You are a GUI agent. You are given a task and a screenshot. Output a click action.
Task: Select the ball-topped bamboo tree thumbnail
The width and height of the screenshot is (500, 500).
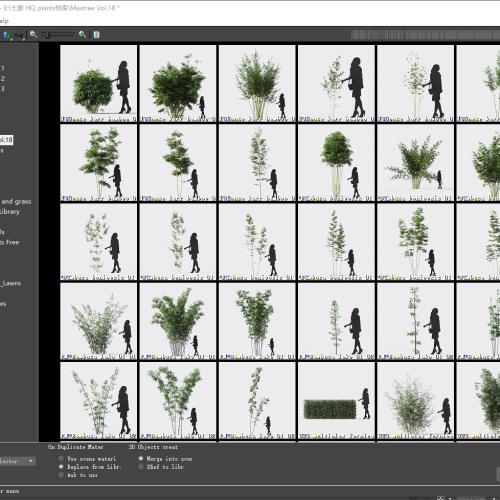[x=336, y=163]
